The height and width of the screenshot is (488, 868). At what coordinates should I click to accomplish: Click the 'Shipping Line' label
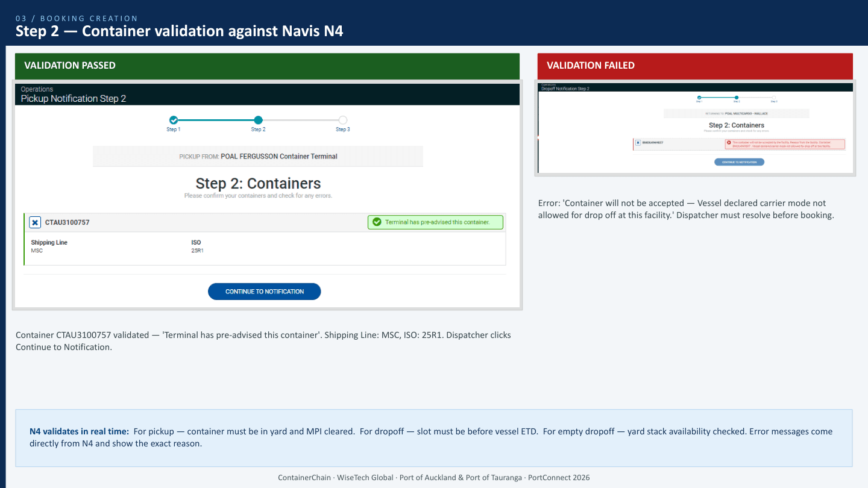[49, 243]
